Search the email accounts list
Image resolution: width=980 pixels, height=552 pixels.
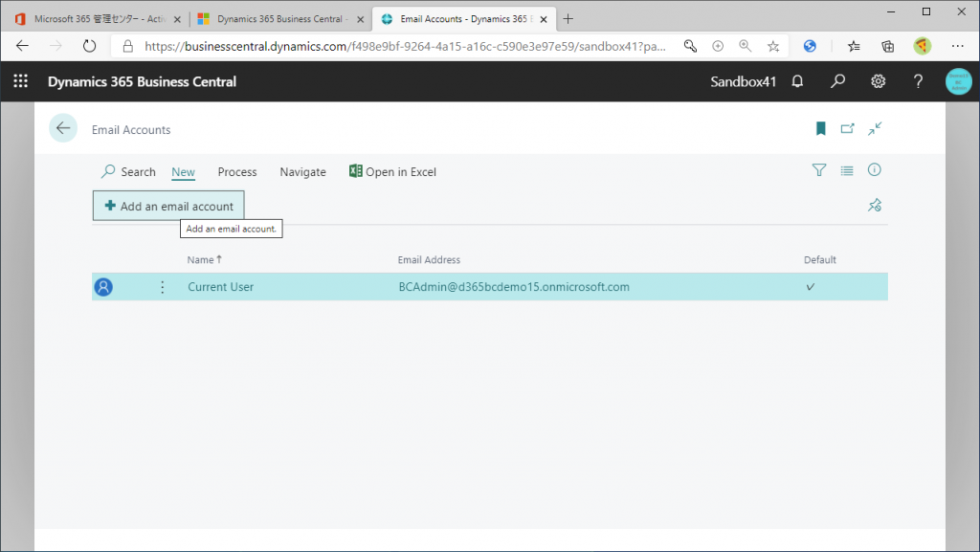point(129,171)
